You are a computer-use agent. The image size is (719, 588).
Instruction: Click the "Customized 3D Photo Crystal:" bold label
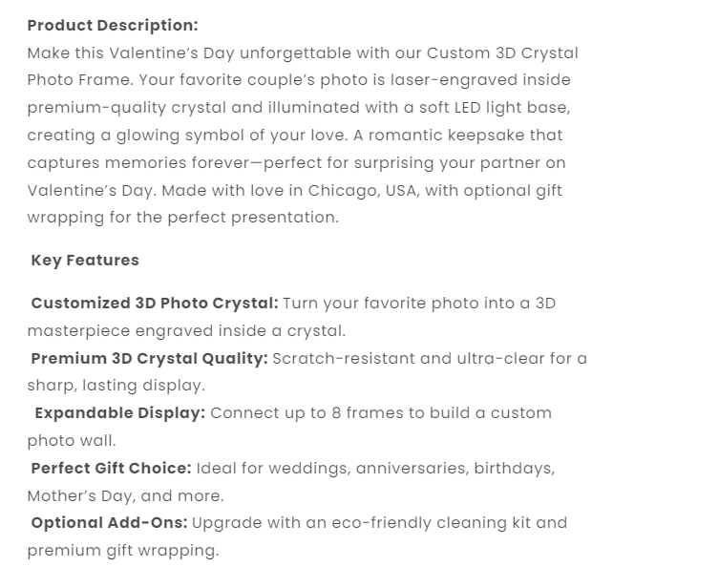pos(155,304)
